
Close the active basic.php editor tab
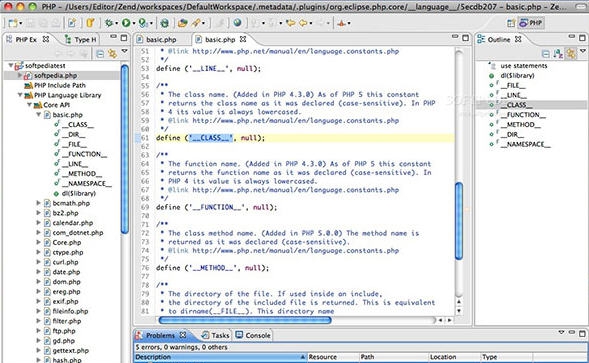[x=243, y=39]
